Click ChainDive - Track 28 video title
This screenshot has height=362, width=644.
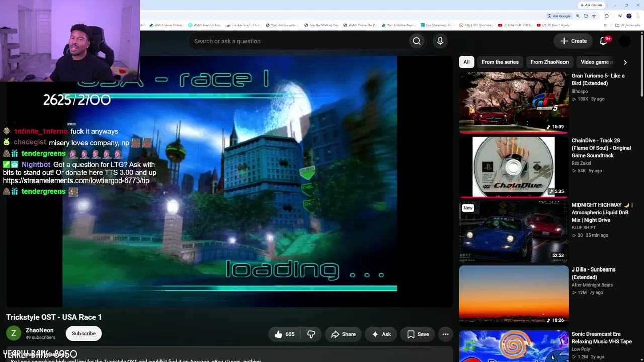(x=601, y=148)
